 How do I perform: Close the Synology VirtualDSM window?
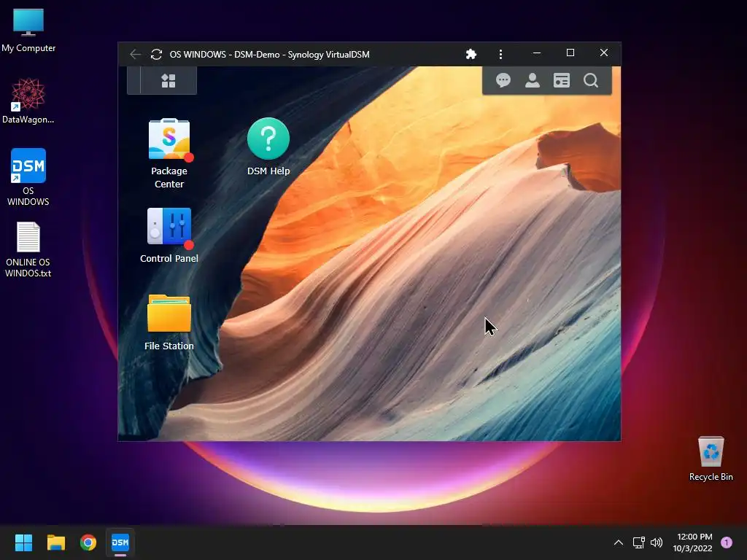pyautogui.click(x=603, y=52)
